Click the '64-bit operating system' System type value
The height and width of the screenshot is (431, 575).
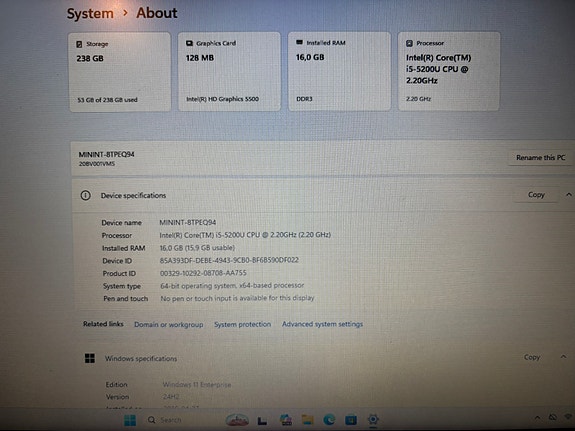point(232,285)
